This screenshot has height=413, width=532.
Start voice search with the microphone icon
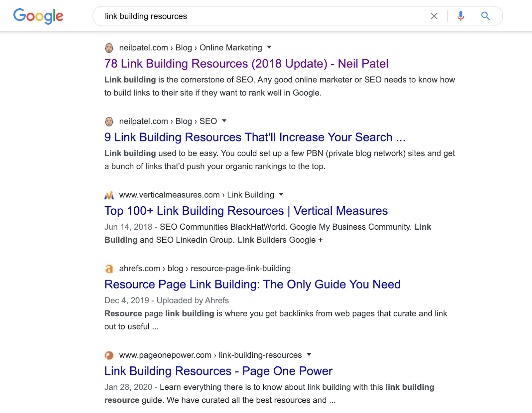click(x=461, y=16)
